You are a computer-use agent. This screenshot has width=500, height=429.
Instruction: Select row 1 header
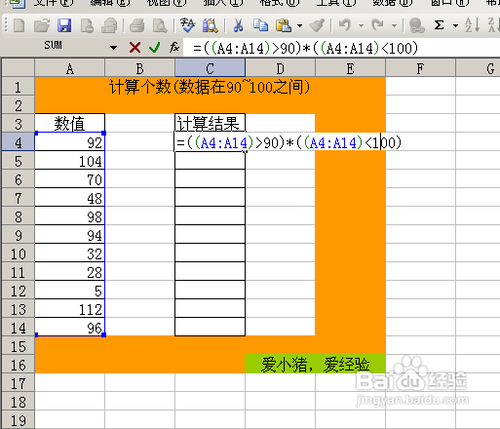[18, 87]
